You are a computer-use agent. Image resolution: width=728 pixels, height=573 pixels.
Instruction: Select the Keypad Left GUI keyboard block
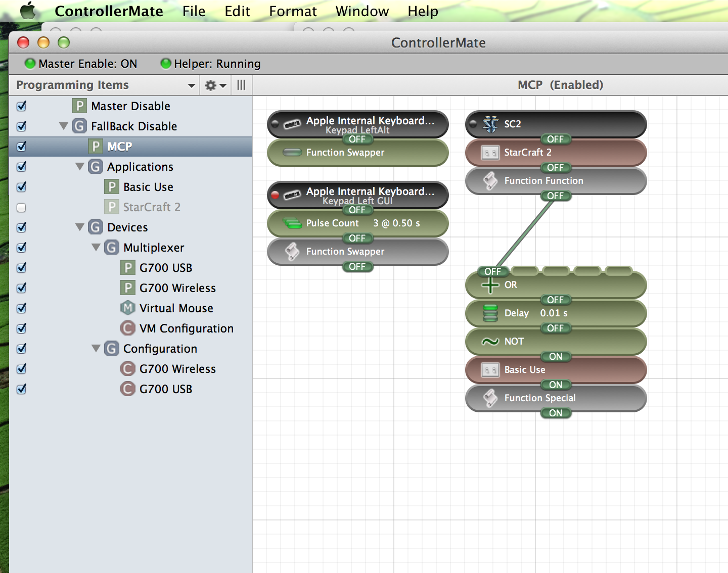point(358,195)
